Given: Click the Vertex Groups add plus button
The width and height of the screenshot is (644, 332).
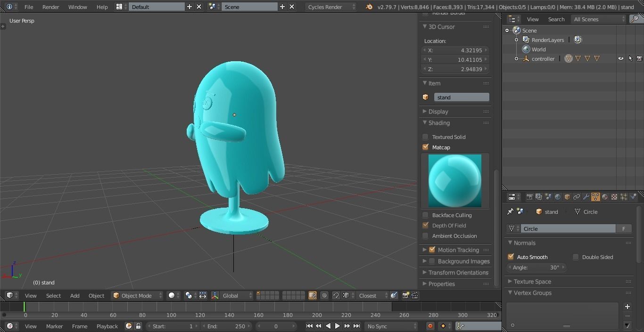Looking at the screenshot, I should pyautogui.click(x=627, y=307).
